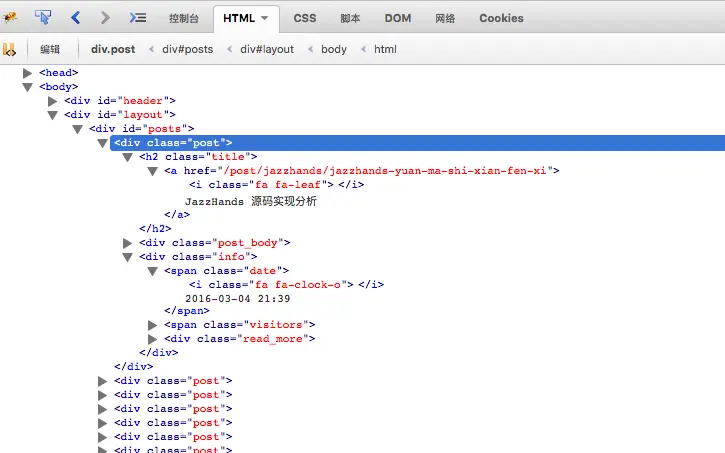Collapse the div id posts node
Image resolution: width=725 pixels, height=453 pixels.
click(x=77, y=129)
